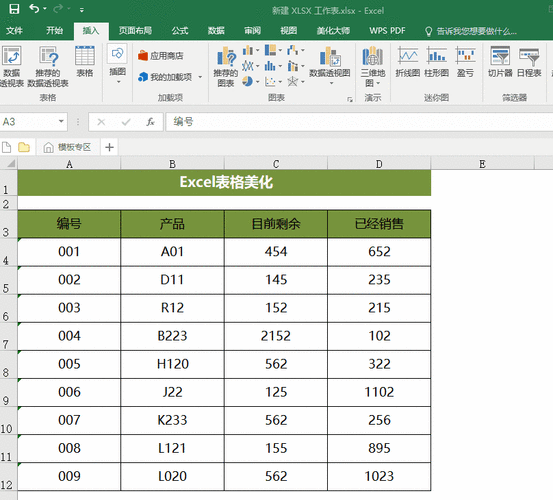The width and height of the screenshot is (553, 500).
Task: Open Customize Quick Access Toolbar dropdown
Action: [81, 10]
